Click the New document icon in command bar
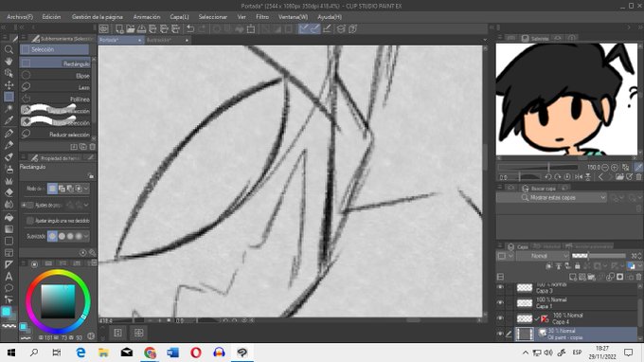 [119, 28]
